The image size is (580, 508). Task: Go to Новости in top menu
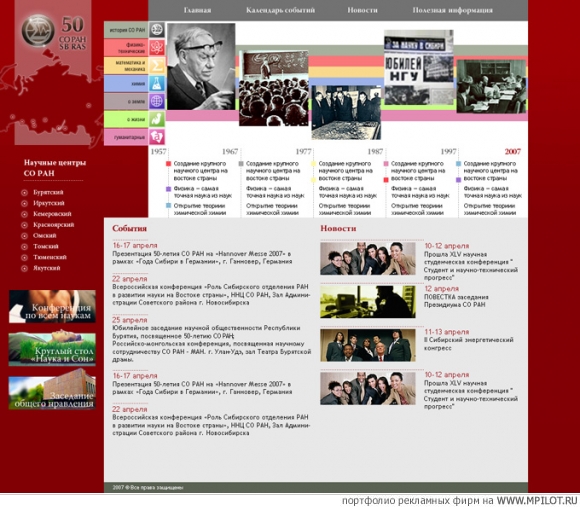[362, 10]
